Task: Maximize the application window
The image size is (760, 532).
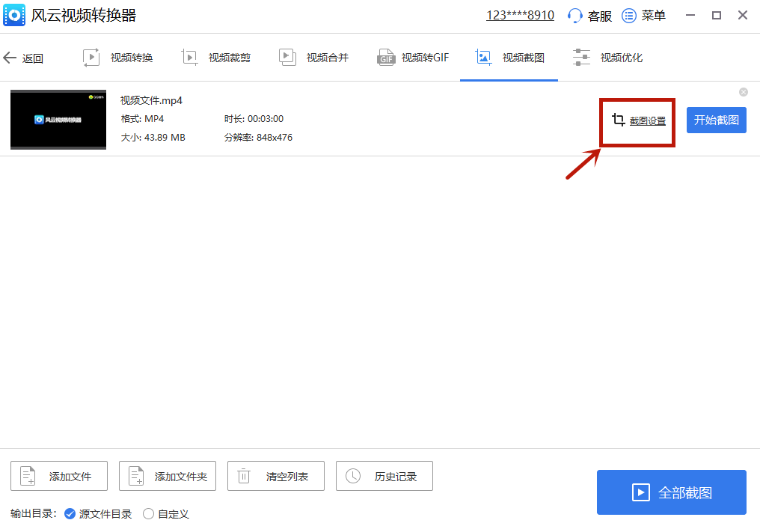Action: 717,16
